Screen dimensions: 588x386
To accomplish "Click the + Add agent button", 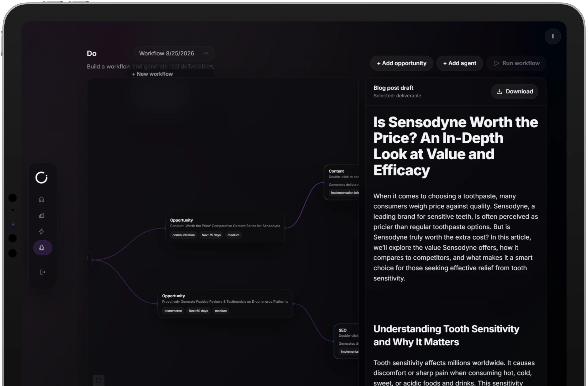I will coord(459,63).
